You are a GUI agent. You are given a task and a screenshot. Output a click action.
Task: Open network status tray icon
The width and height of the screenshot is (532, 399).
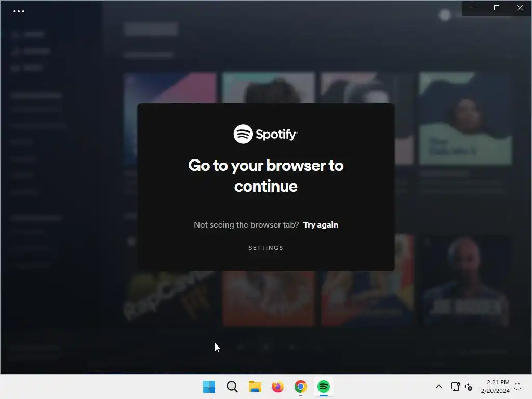coord(455,387)
